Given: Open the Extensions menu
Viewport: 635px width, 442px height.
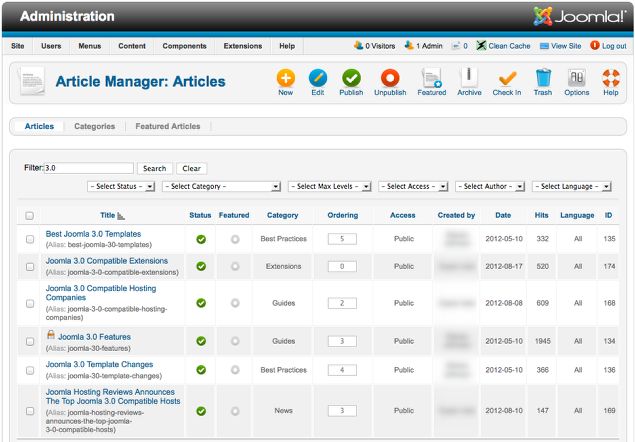Looking at the screenshot, I should pyautogui.click(x=243, y=46).
